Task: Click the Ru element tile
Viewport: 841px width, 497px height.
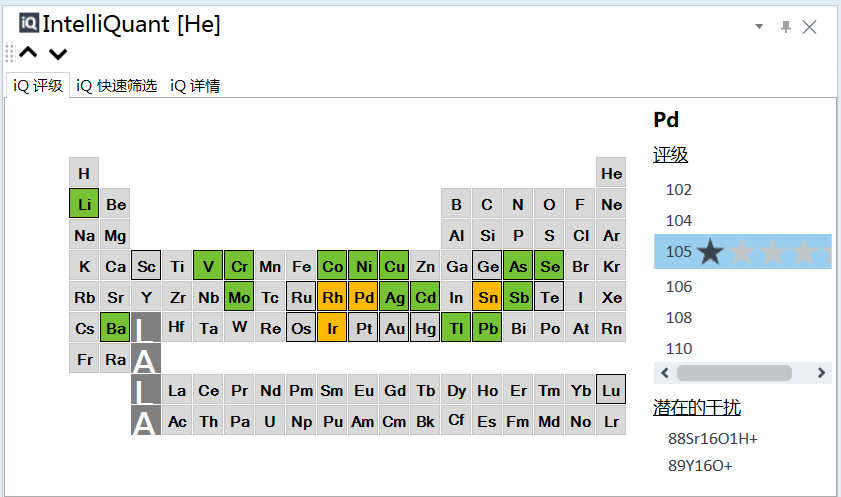Action: point(301,297)
